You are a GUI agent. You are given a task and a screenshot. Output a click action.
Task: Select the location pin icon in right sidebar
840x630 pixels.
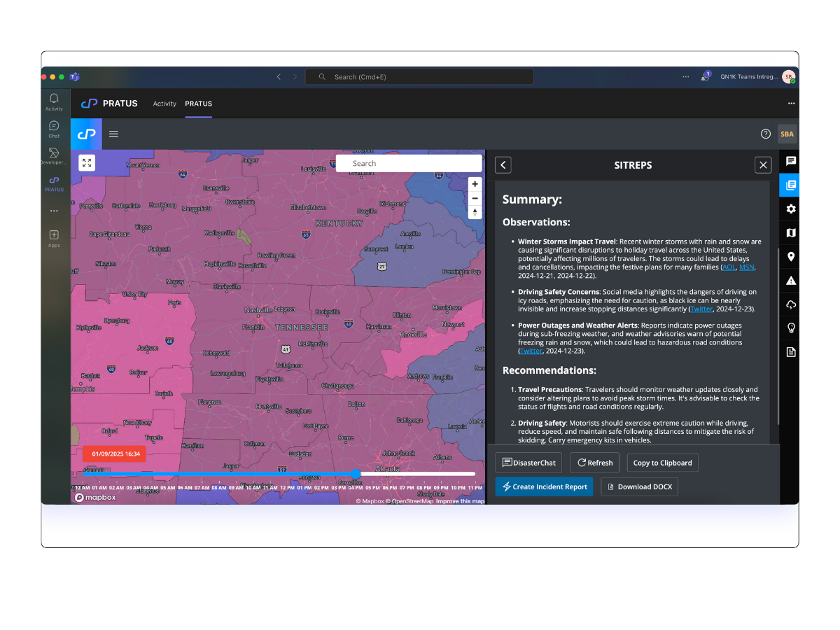(x=790, y=257)
